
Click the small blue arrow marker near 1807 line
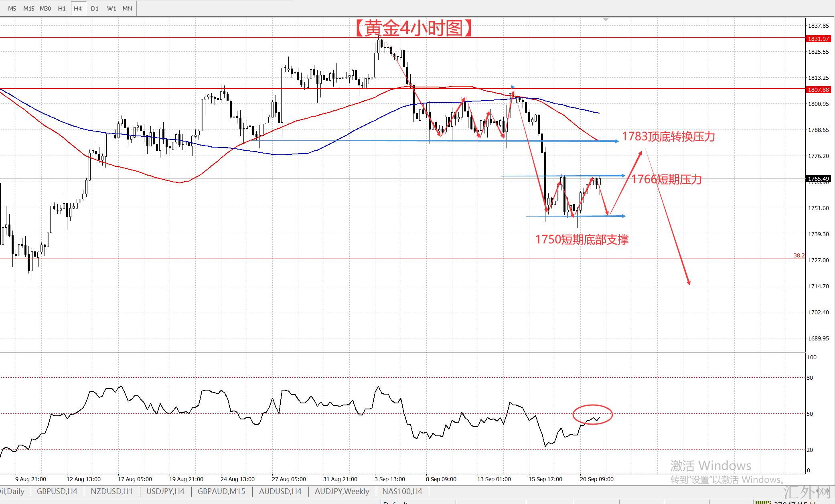(513, 87)
